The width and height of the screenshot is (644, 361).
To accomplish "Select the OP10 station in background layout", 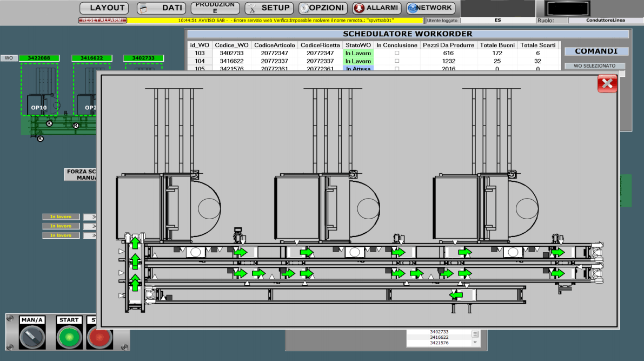I will (x=39, y=90).
